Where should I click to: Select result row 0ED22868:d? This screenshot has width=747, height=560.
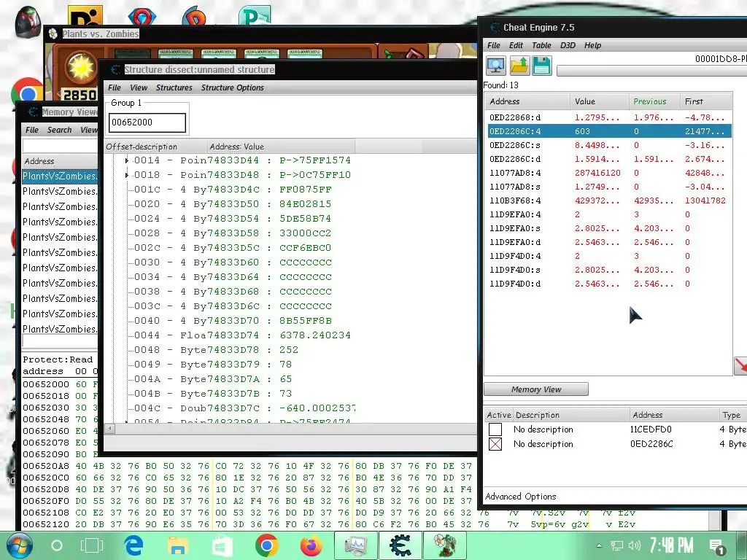(x=609, y=117)
